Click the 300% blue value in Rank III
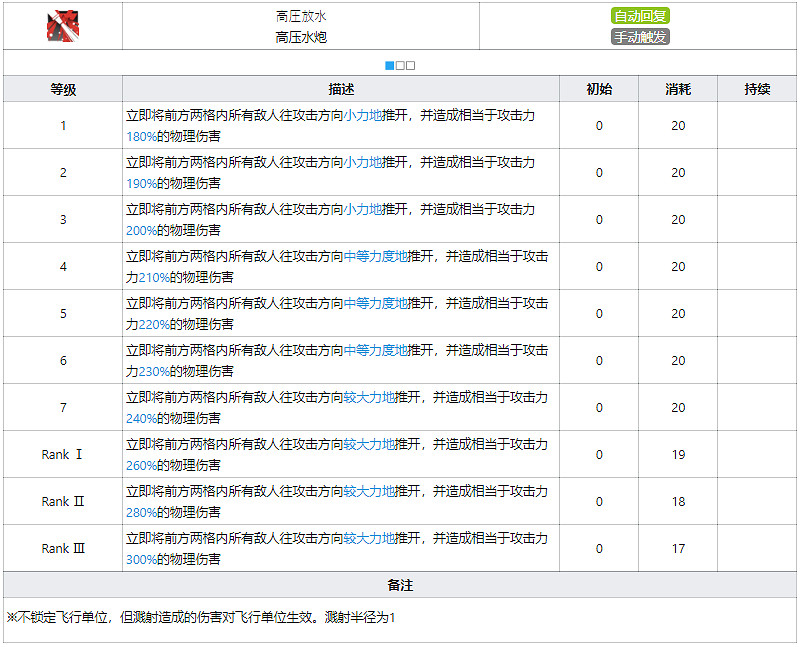 [142, 559]
